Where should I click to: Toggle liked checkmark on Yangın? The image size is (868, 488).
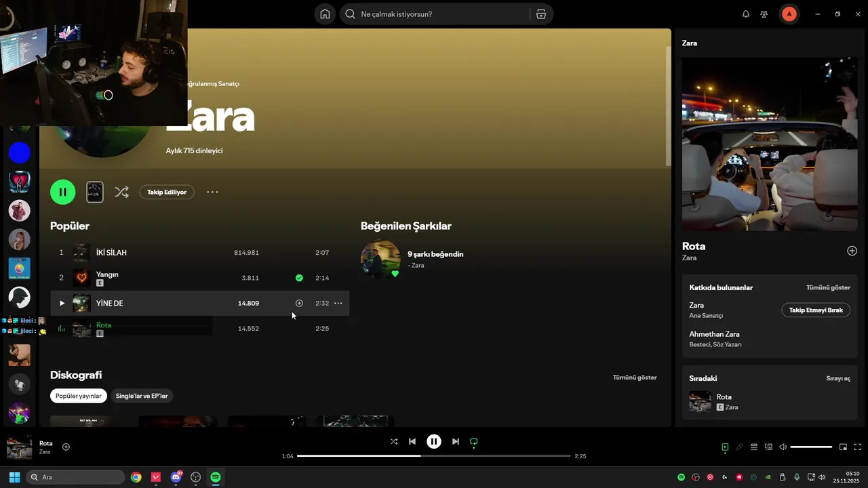pos(299,278)
